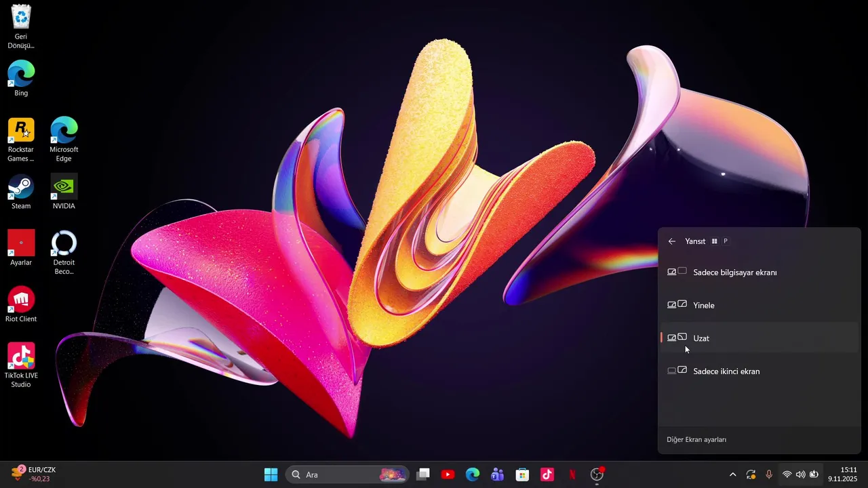The height and width of the screenshot is (488, 868).
Task: Open TikTok from the taskbar
Action: pyautogui.click(x=547, y=474)
